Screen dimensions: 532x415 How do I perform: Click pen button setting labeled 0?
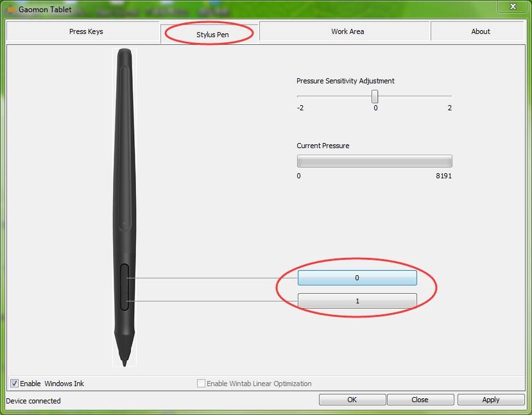[357, 278]
